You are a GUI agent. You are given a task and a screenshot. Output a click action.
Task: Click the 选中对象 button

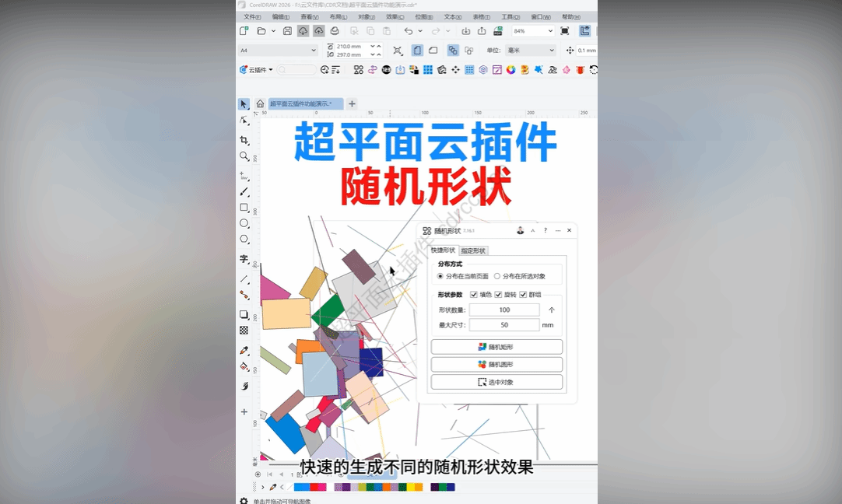coord(496,382)
